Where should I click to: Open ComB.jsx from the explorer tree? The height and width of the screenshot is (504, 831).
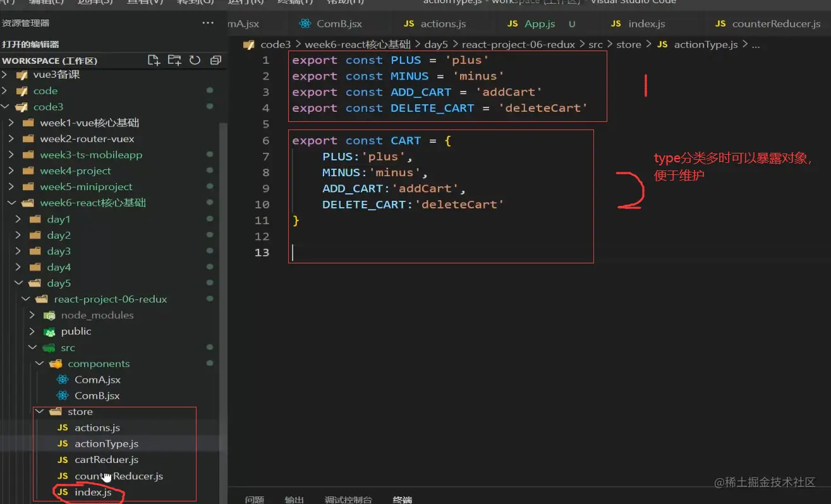tap(97, 396)
